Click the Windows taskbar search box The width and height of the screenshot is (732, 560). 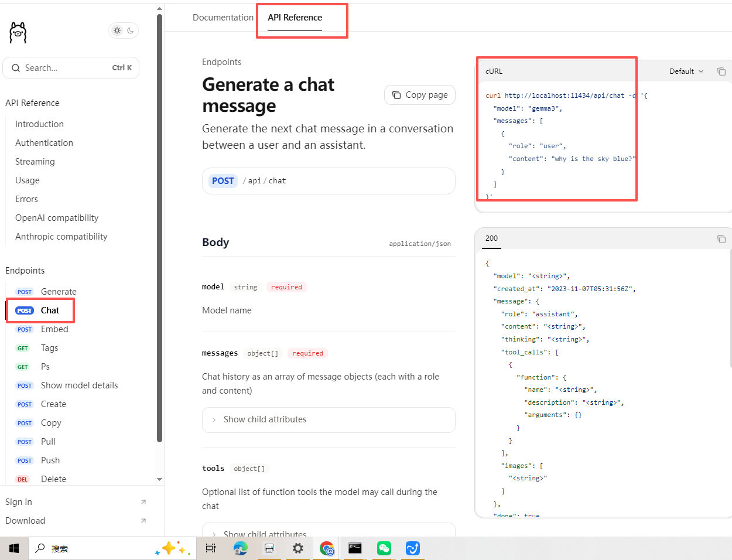tap(111, 548)
